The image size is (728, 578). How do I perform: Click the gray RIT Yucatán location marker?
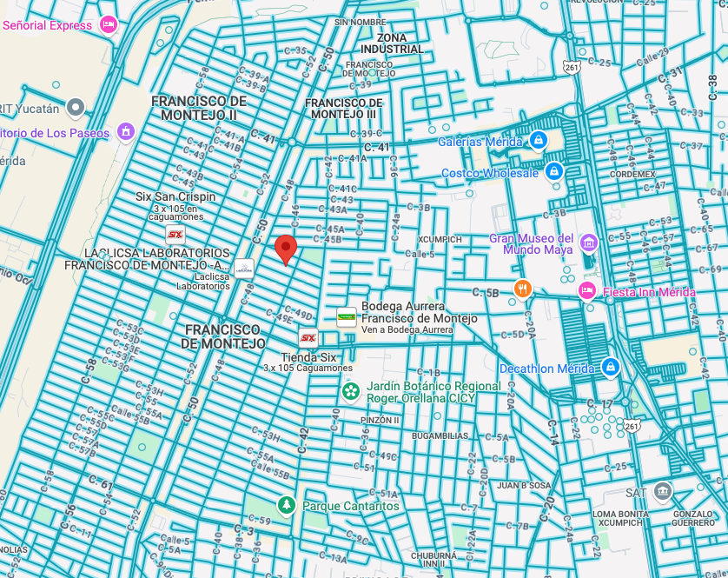point(76,107)
